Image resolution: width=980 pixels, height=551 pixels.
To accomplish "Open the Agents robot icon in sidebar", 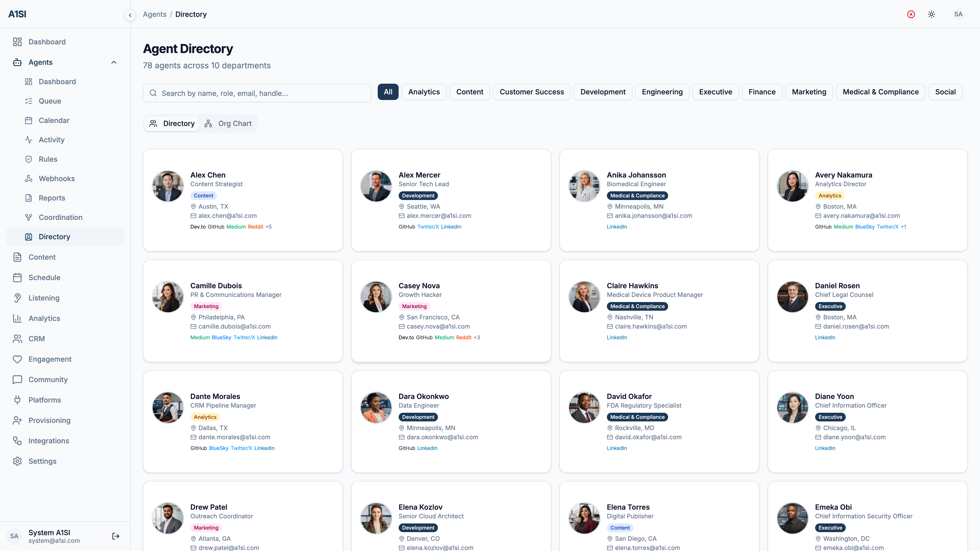I will (x=17, y=62).
